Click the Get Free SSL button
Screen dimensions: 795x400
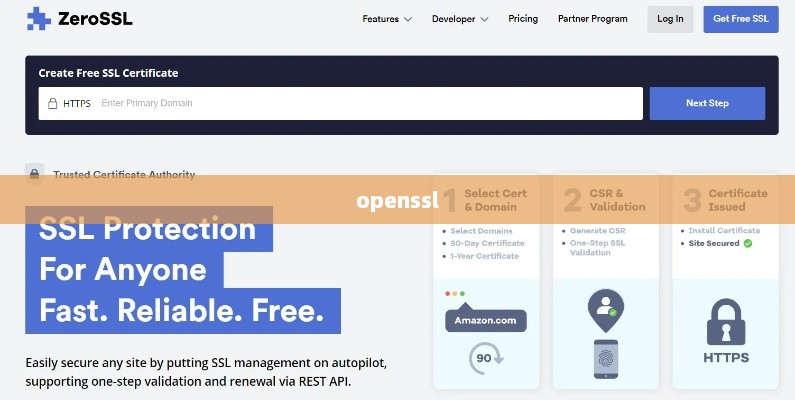click(x=741, y=19)
